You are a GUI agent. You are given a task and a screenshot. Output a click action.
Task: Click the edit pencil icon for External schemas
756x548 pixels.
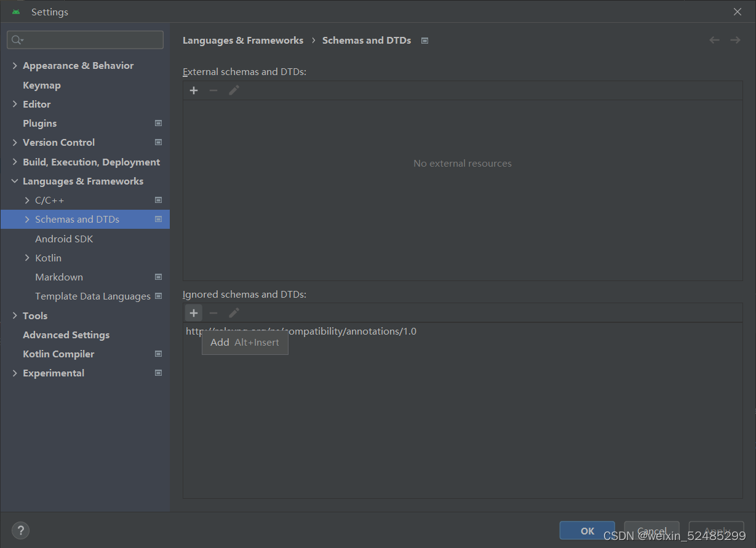tap(233, 90)
